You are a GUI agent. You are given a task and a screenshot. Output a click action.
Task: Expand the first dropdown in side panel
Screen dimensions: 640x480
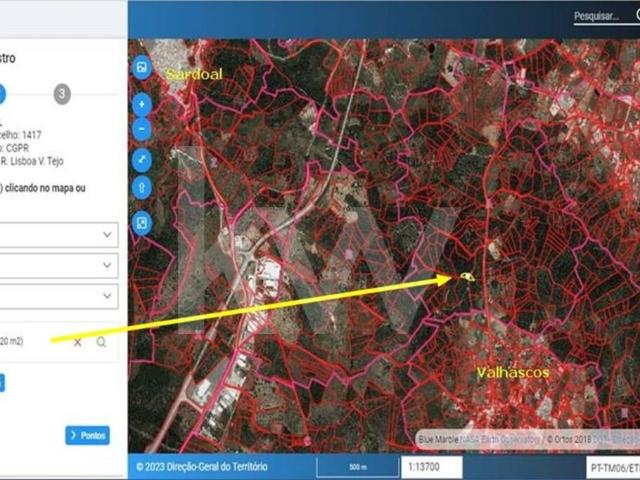tap(107, 235)
